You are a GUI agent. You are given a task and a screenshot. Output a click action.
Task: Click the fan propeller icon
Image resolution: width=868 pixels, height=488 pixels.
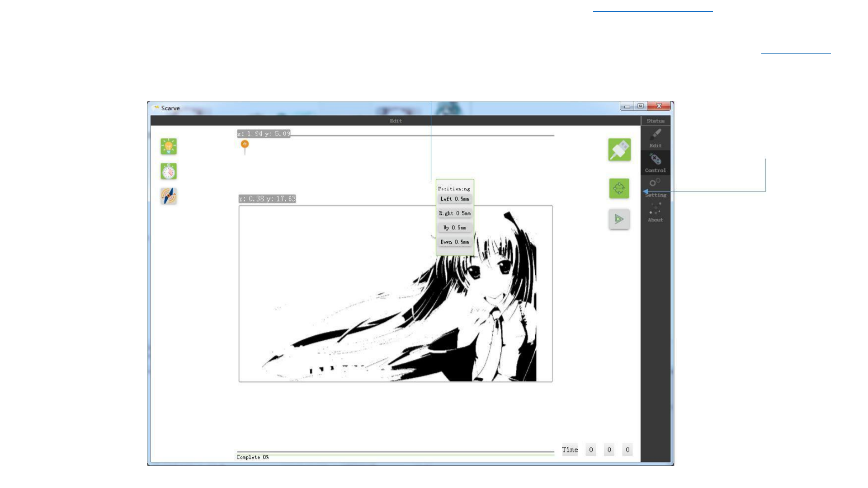click(x=169, y=196)
